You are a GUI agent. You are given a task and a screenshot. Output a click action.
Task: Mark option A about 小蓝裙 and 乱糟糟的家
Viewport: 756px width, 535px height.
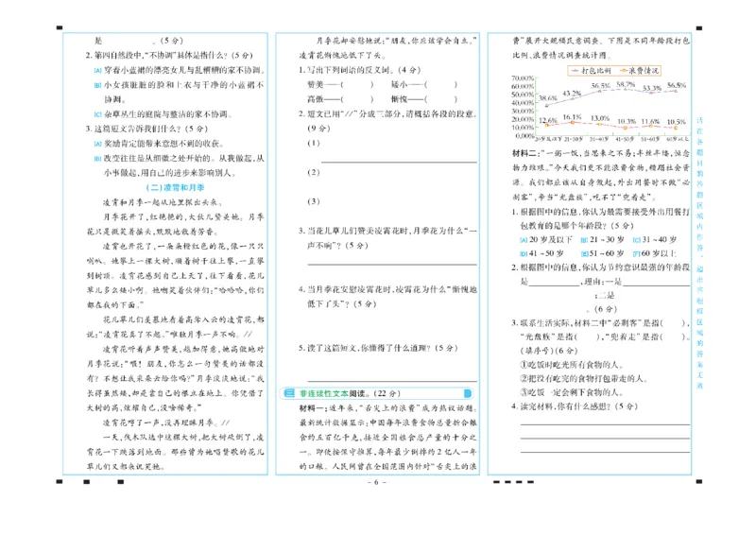coord(98,71)
